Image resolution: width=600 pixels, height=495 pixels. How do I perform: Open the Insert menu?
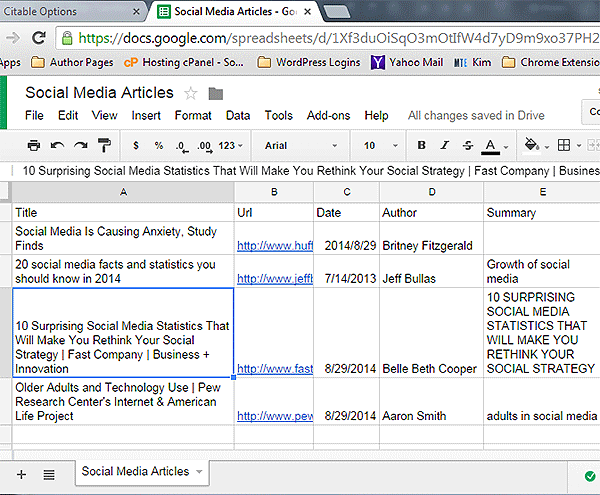(146, 116)
